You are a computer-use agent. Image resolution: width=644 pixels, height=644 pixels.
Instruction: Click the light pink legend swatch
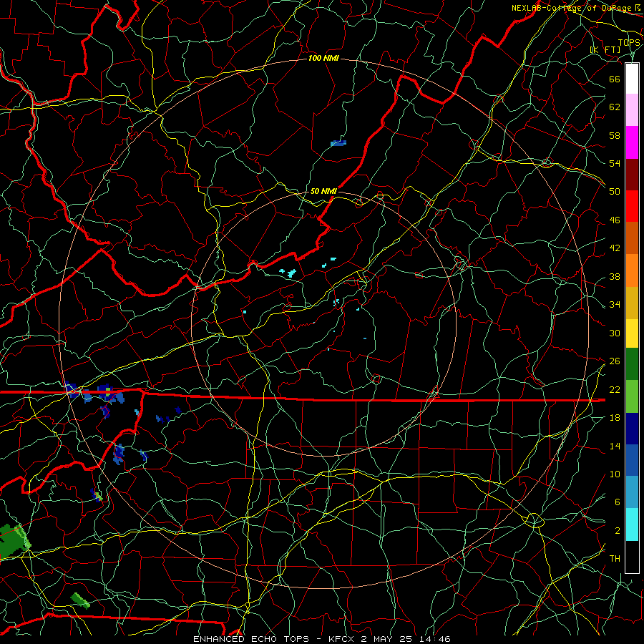[632, 110]
